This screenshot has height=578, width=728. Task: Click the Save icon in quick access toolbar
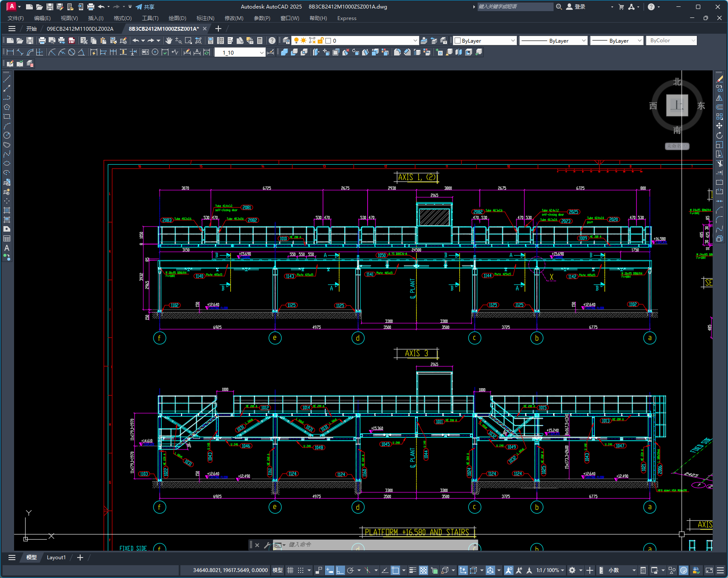tap(49, 7)
